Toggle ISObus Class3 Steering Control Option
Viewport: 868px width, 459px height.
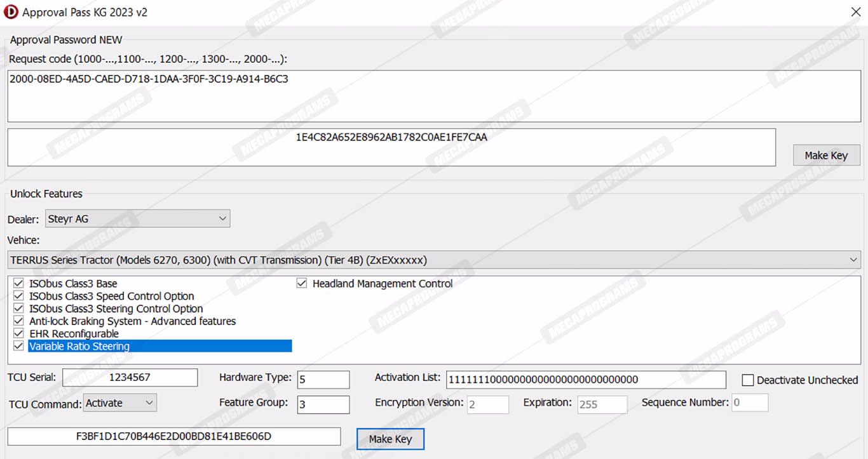click(18, 309)
